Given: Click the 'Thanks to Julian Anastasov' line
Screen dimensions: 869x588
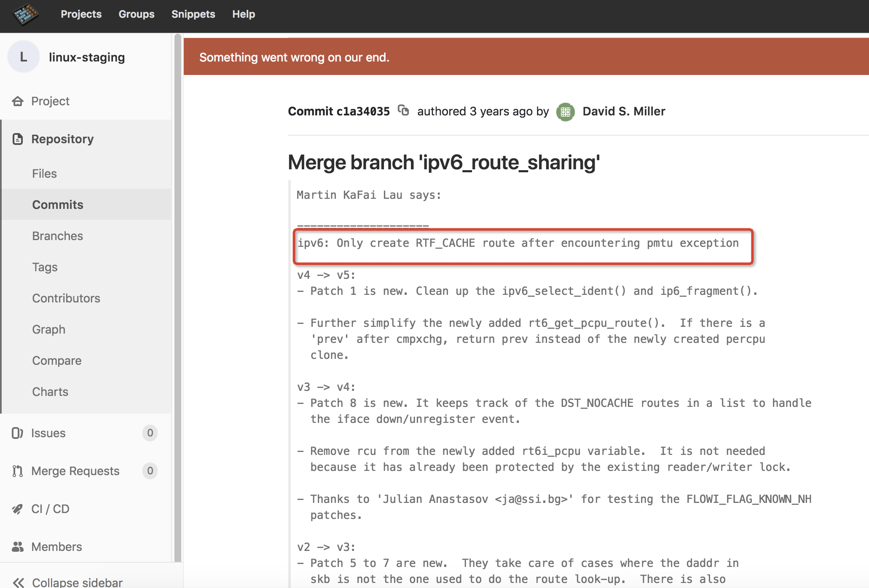Looking at the screenshot, I should click(554, 499).
